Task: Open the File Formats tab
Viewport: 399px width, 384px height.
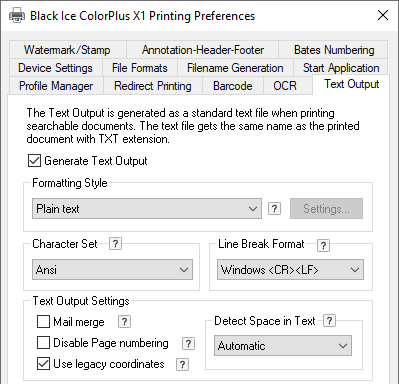Action: 140,68
